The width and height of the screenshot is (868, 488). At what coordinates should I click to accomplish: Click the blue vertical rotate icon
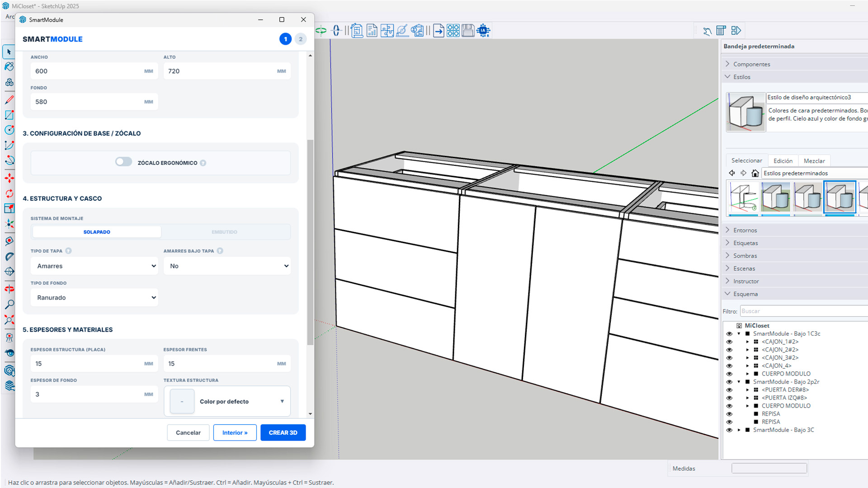[x=336, y=31]
